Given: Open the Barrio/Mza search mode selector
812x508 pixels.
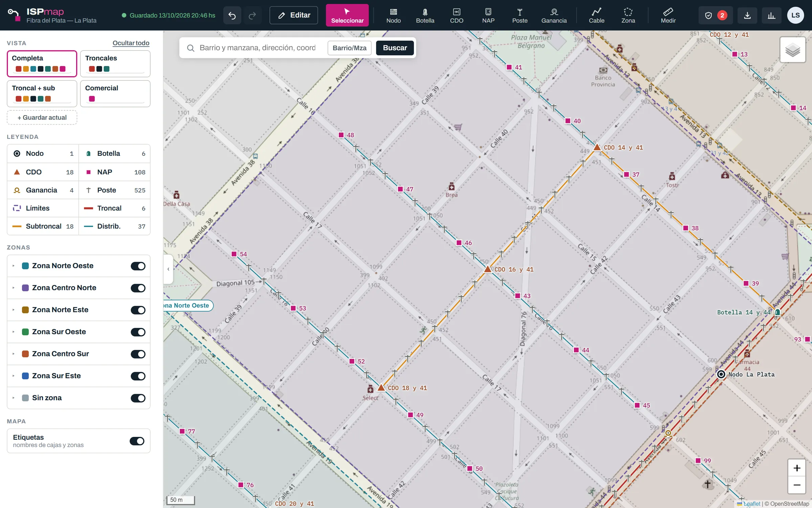Looking at the screenshot, I should point(349,48).
